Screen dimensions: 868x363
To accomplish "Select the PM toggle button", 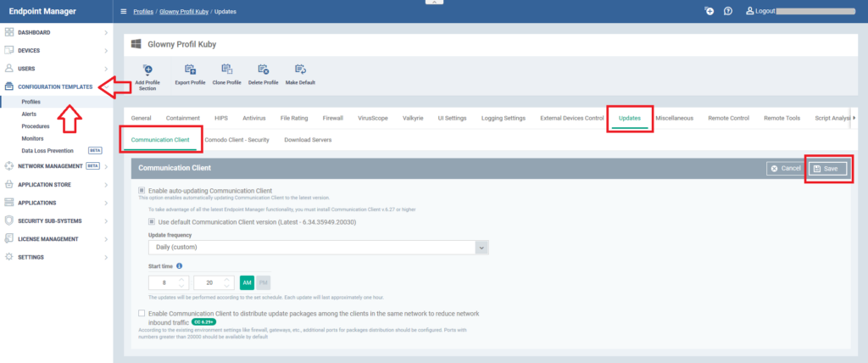I will point(264,282).
